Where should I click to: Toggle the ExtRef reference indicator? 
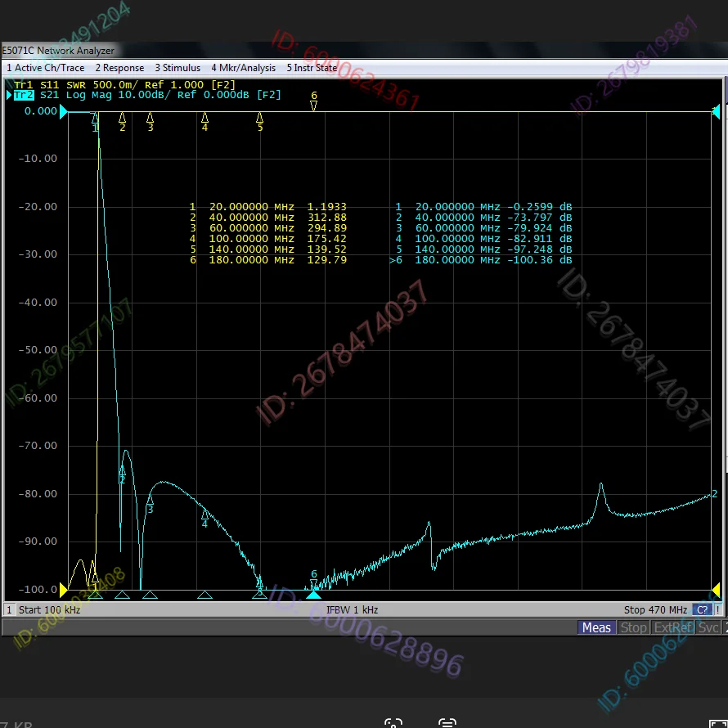pos(672,627)
